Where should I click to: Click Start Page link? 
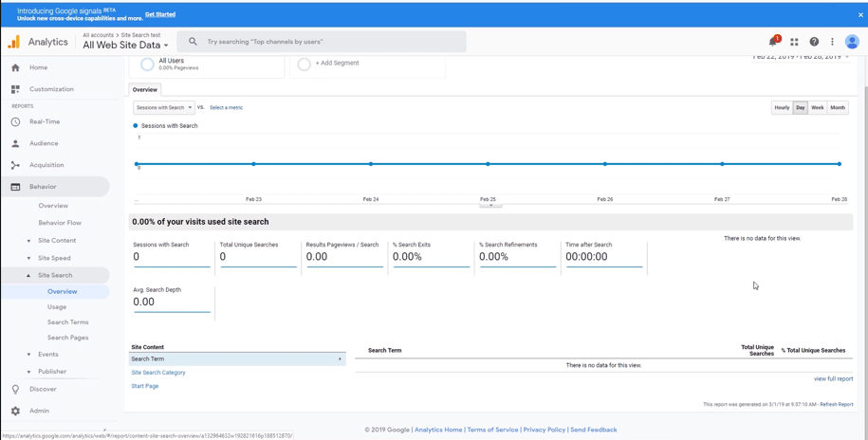[x=145, y=386]
